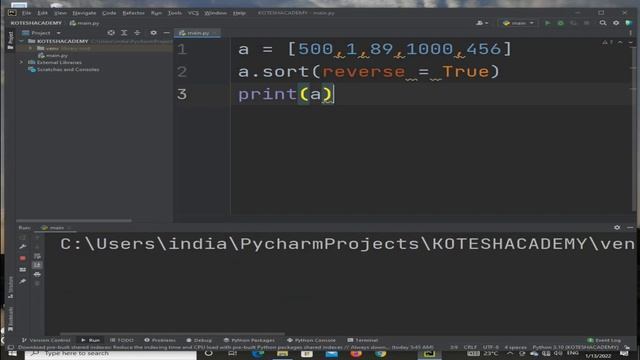Open Run tool window button
The width and height of the screenshot is (640, 360).
(x=90, y=340)
